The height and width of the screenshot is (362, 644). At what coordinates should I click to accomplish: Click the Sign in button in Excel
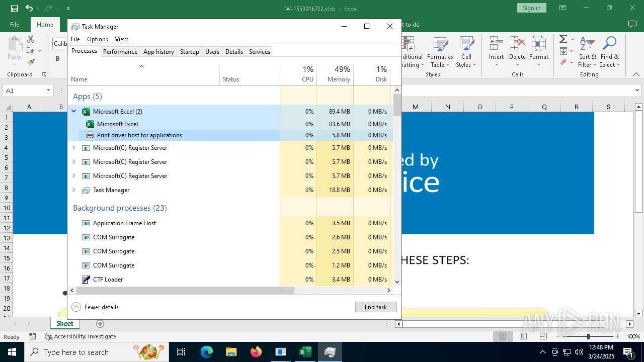[x=531, y=8]
